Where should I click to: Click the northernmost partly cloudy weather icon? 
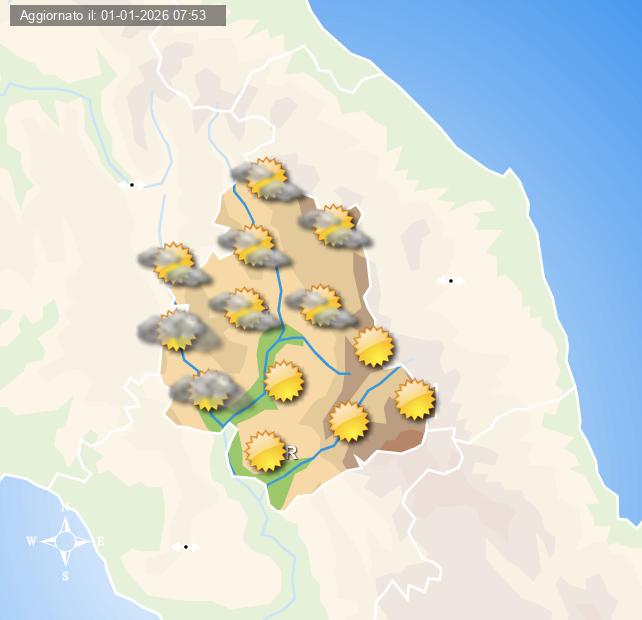tap(267, 179)
